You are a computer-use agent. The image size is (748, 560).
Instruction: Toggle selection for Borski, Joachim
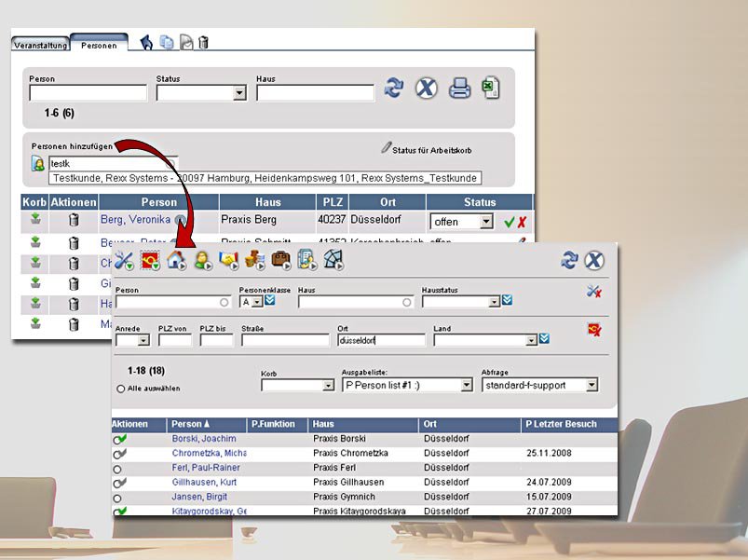pos(120,439)
